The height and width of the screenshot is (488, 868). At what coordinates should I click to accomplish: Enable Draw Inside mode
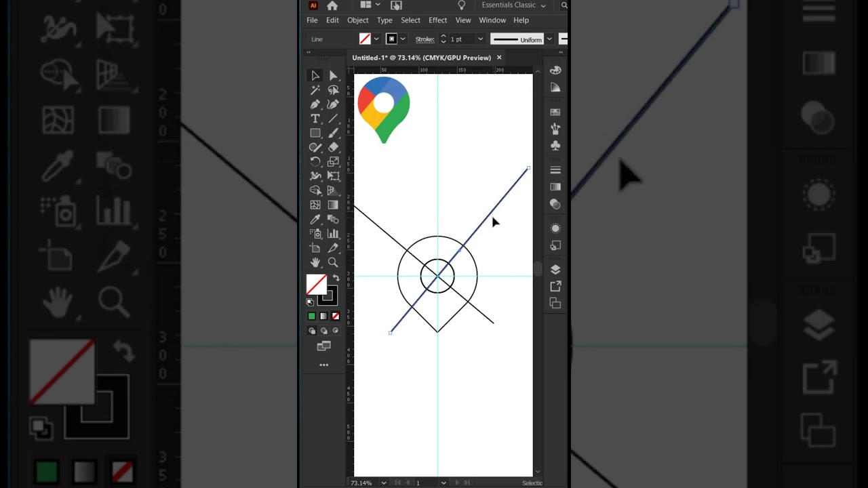click(335, 331)
